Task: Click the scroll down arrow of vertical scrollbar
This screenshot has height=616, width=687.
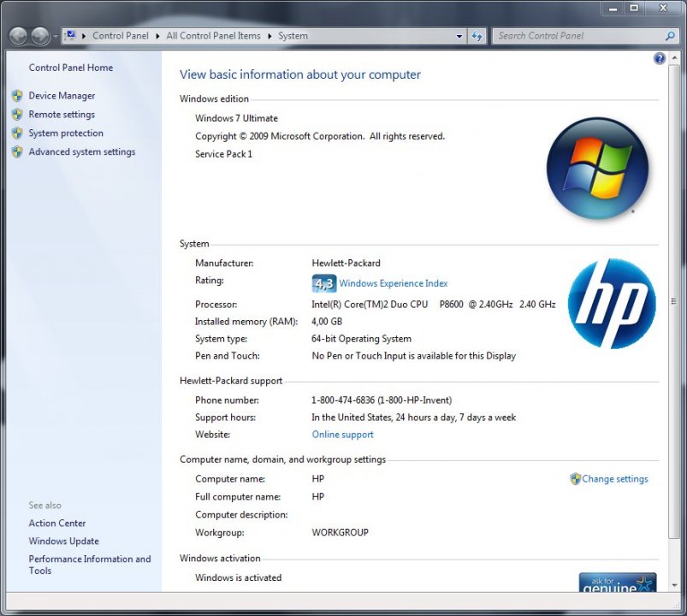Action: pyautogui.click(x=674, y=585)
